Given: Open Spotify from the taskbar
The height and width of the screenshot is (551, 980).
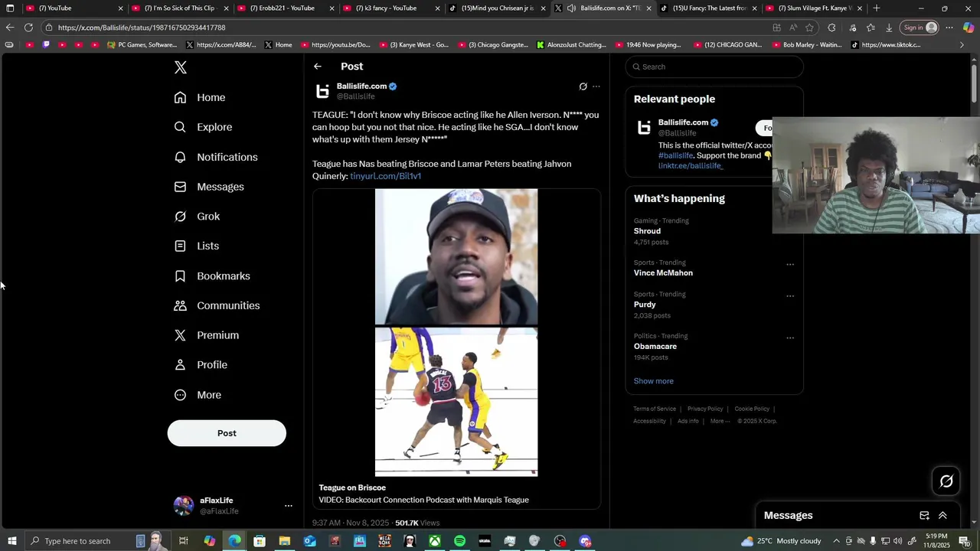Looking at the screenshot, I should coord(459,541).
